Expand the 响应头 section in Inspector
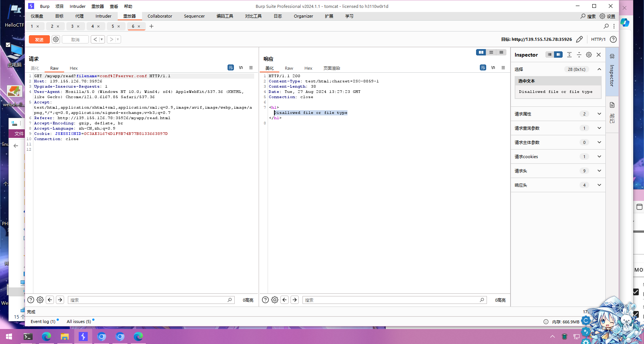 [x=599, y=185]
